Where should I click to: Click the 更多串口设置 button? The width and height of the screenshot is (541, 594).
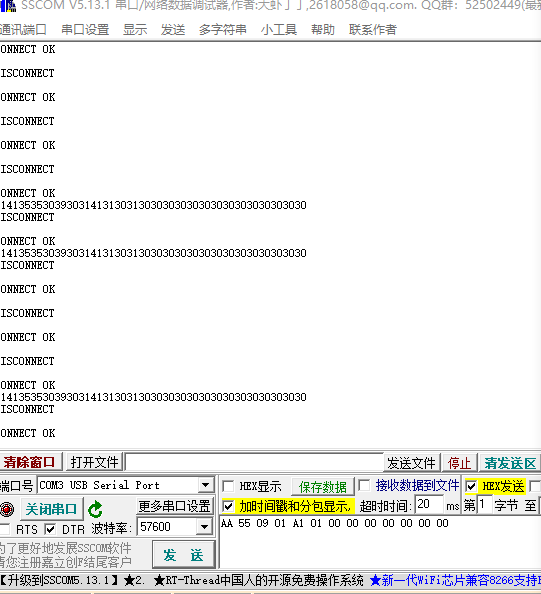click(x=175, y=506)
